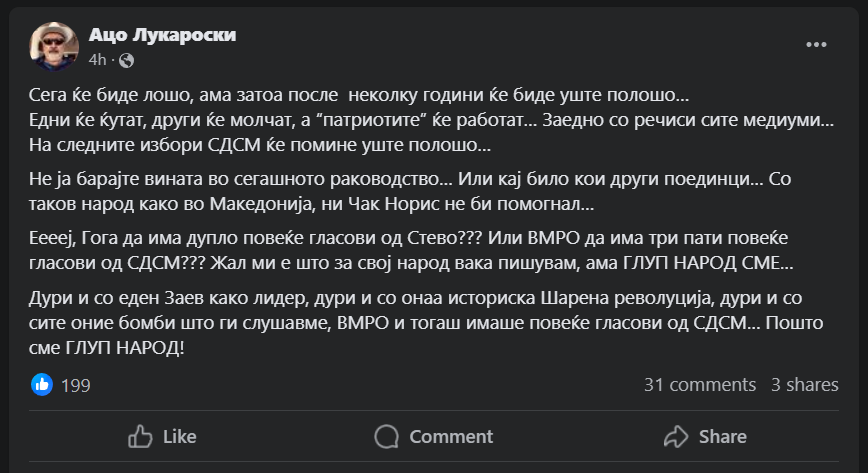Viewport: 868px width, 473px height.
Task: Open Ацо Лукароски profile name link
Action: coord(163,36)
